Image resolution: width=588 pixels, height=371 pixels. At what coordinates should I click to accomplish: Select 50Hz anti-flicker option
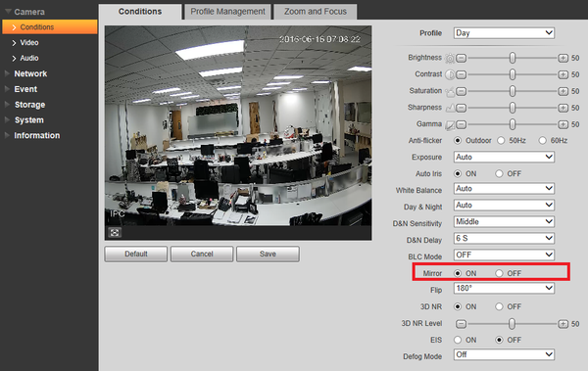click(x=501, y=141)
